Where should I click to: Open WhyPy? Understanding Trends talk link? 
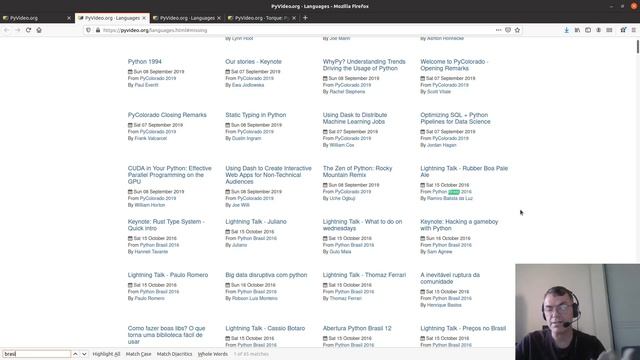[x=364, y=65]
